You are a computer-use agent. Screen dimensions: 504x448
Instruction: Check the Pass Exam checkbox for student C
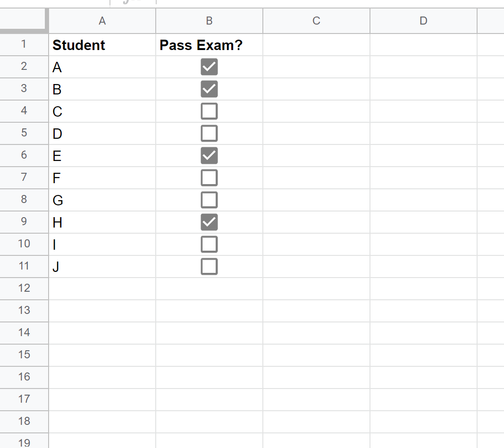pyautogui.click(x=209, y=111)
